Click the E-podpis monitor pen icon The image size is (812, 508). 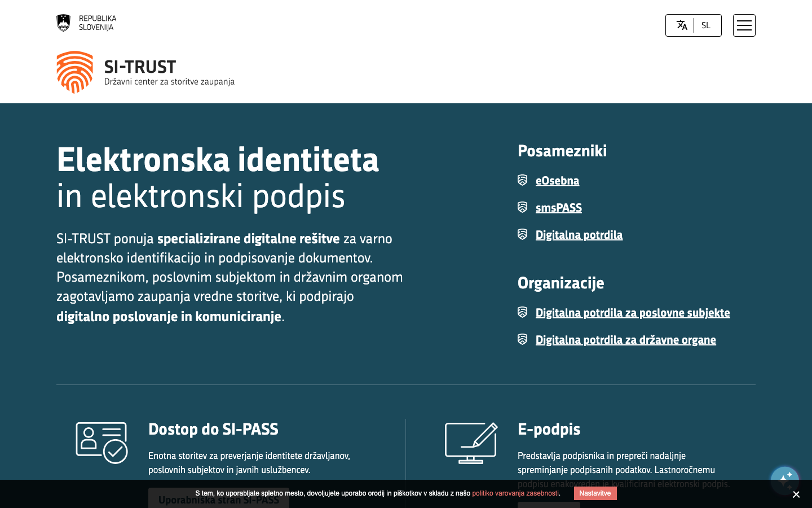(x=471, y=443)
